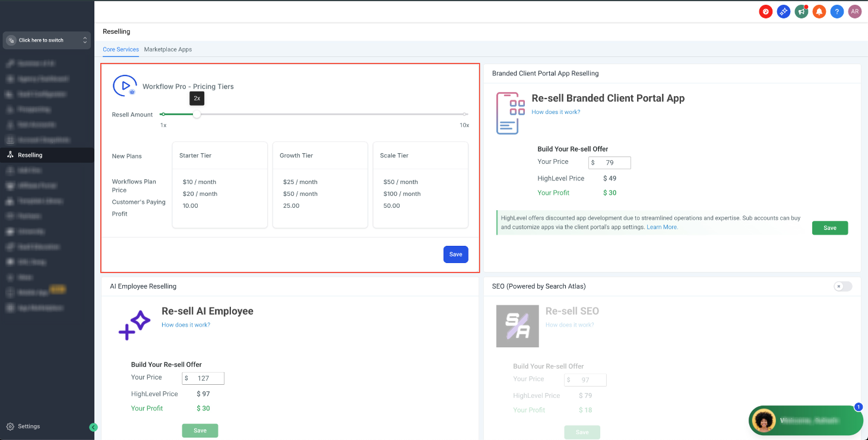Viewport: 868px width, 440px height.
Task: Click the AI Employee sparkle logo
Action: (135, 325)
